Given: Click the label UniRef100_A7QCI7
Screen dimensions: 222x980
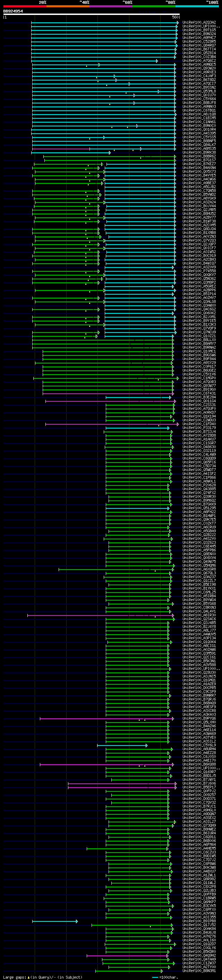Looking at the screenshot, I should 199,84.
